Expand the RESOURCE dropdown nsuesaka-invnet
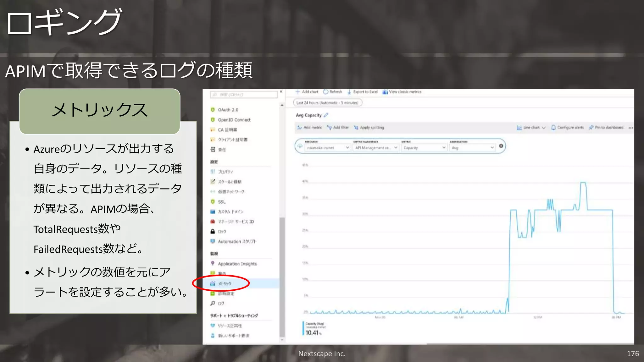Screen dimensions: 644x362 [x=328, y=148]
